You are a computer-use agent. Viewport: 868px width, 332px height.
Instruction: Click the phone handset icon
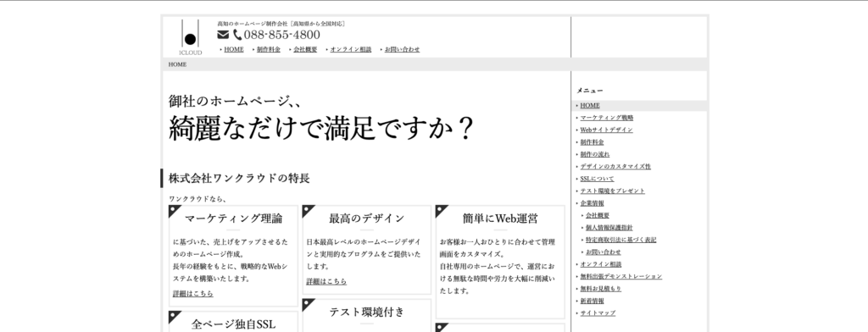[x=237, y=35]
